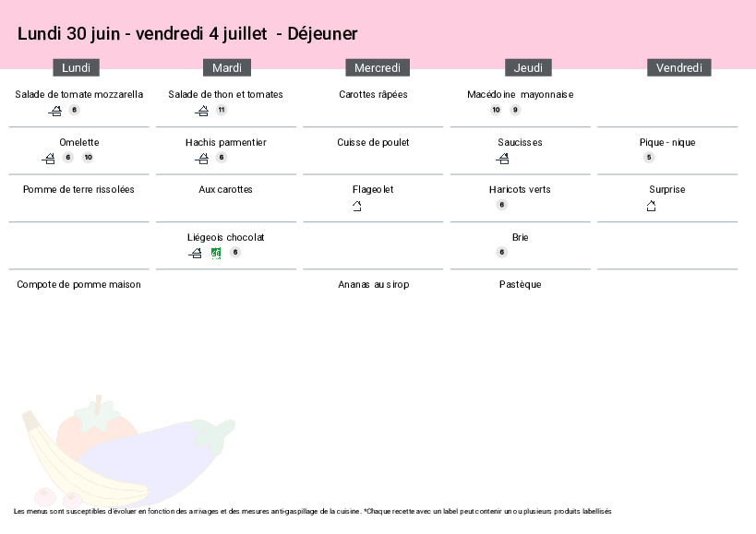Screen dimensions: 756x534
Task: Click the house icon under Flageolet
Action: 357,206
